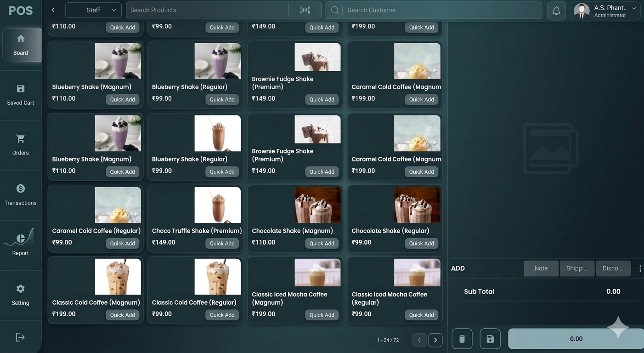The width and height of the screenshot is (644, 353).
Task: Select the Classic Icod Mocha Coffee (Regular) image
Action: [x=417, y=273]
